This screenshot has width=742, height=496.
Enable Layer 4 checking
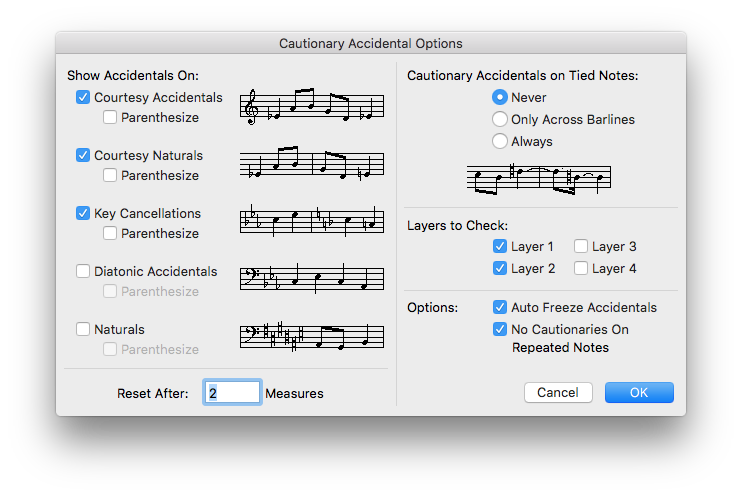pos(581,268)
